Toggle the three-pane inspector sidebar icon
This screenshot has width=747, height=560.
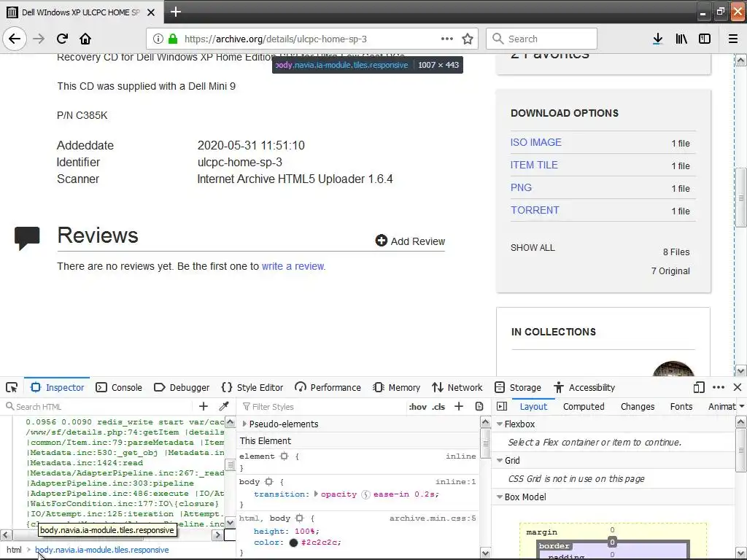[x=502, y=406]
